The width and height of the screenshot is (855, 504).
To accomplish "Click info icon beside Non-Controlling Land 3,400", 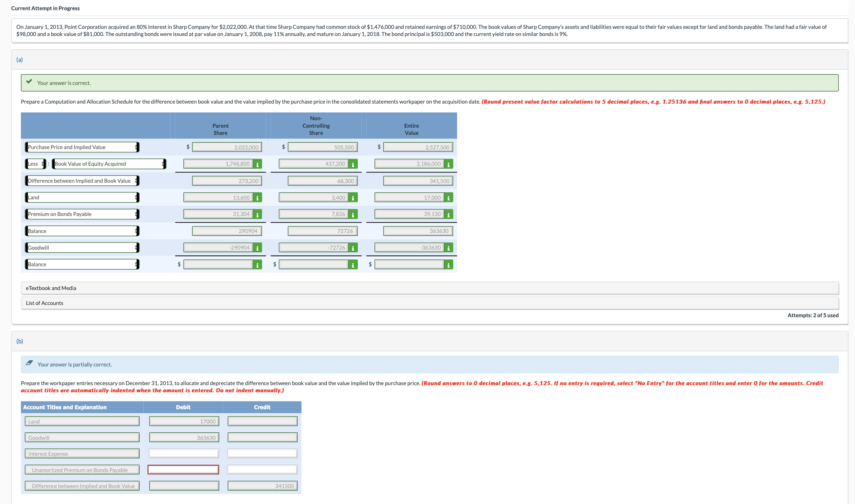I will (x=353, y=198).
